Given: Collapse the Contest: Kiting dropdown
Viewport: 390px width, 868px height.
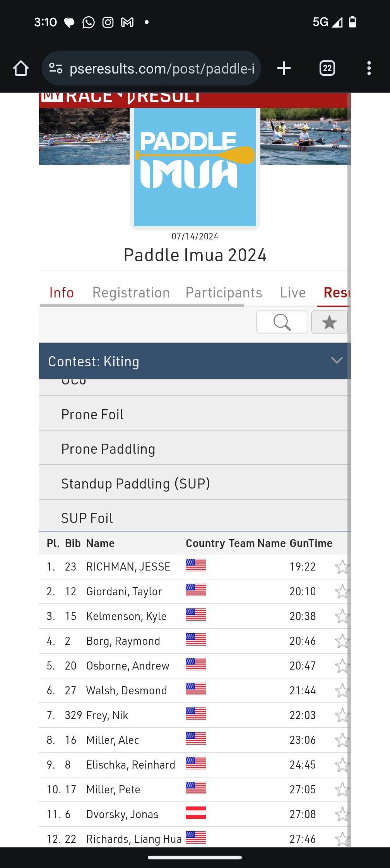Looking at the screenshot, I should 337,361.
